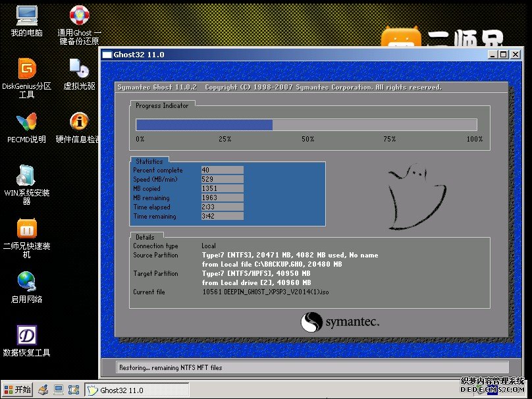Click the Target Partition NTFS/HPFS line
Viewport: 532px width, 399px height.
click(x=256, y=273)
